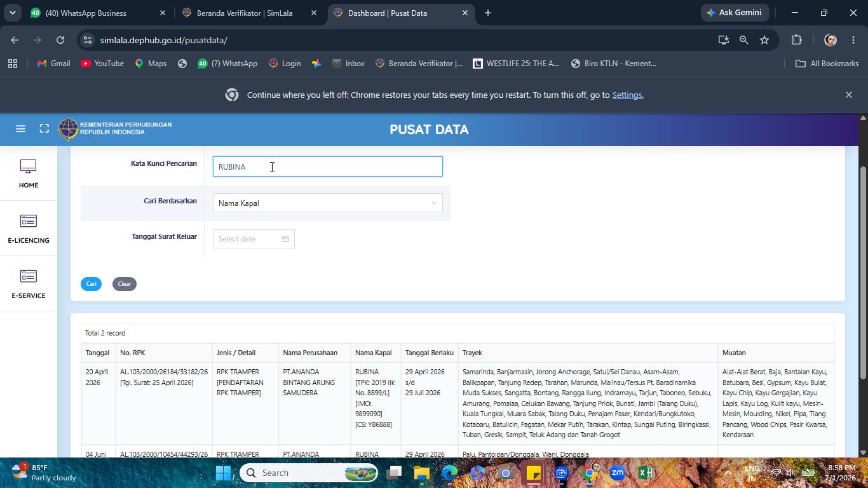This screenshot has height=488, width=868.
Task: Open the All Bookmarks folder
Action: click(x=827, y=64)
